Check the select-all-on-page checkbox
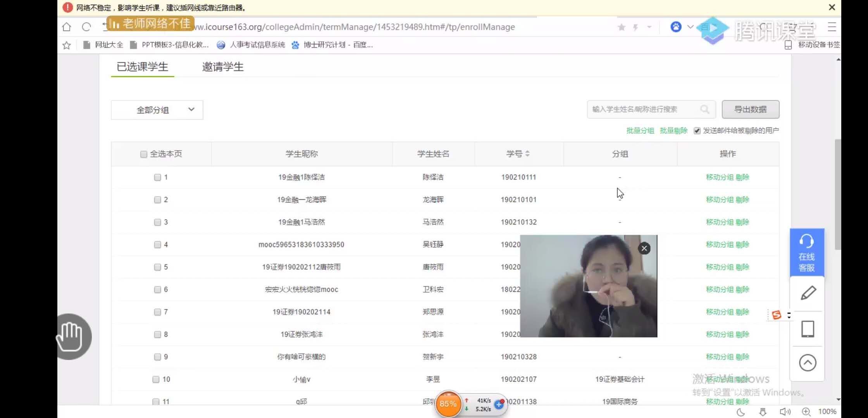 coord(144,154)
